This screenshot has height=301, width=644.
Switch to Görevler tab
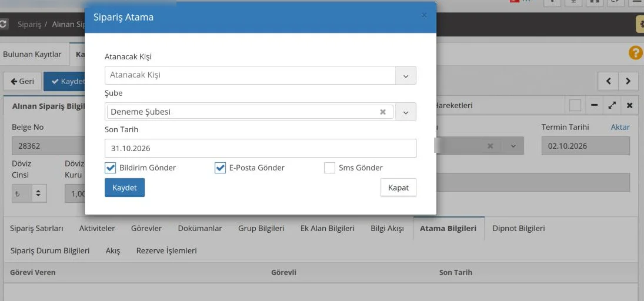coord(146,228)
